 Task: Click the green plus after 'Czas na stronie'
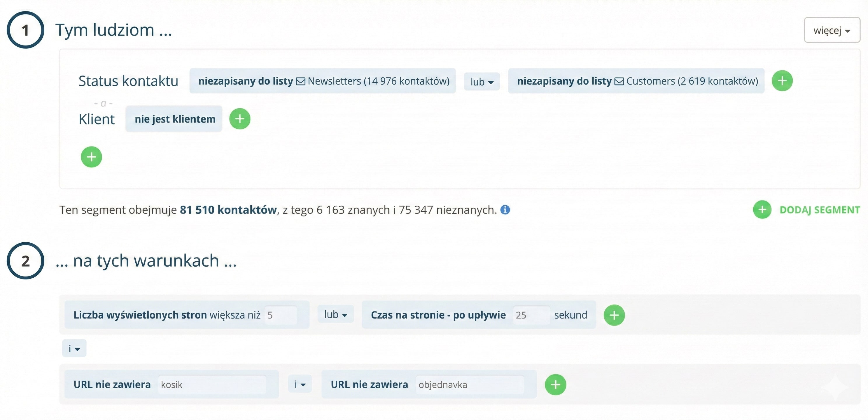click(x=614, y=315)
